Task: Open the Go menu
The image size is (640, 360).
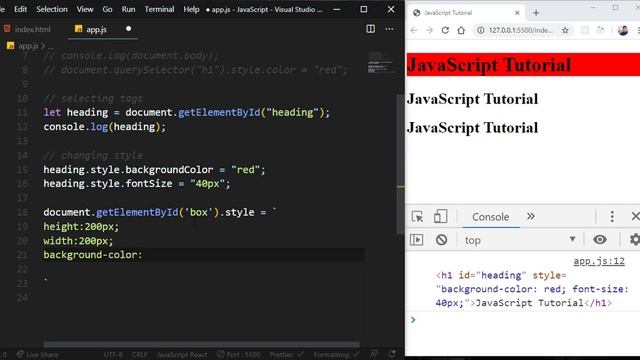Action: tap(107, 9)
